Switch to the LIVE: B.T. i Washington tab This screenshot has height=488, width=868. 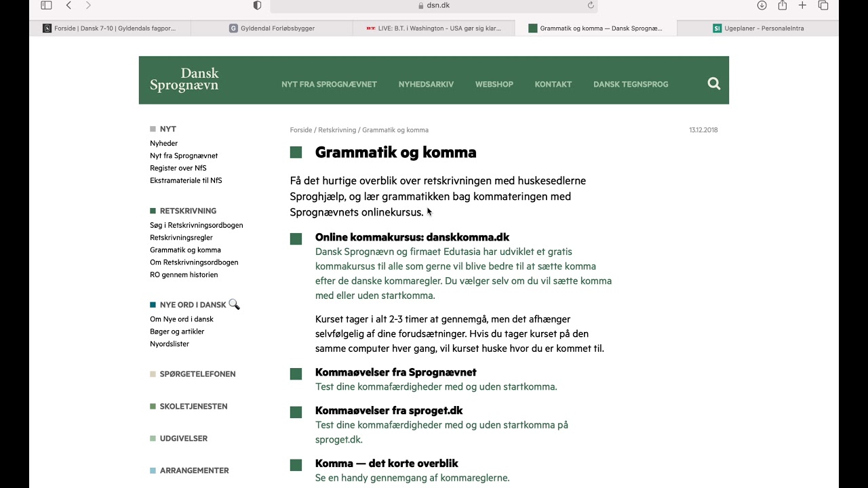[x=434, y=28]
